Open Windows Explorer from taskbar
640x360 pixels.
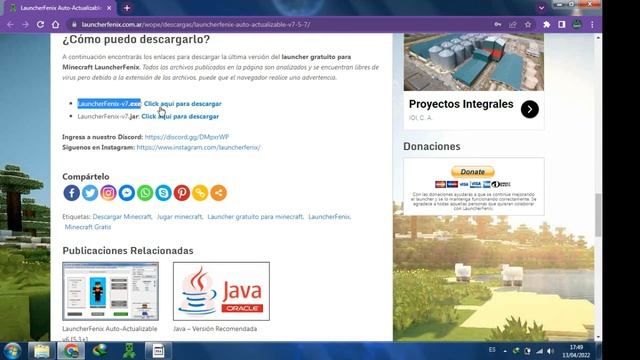pyautogui.click(x=41, y=351)
